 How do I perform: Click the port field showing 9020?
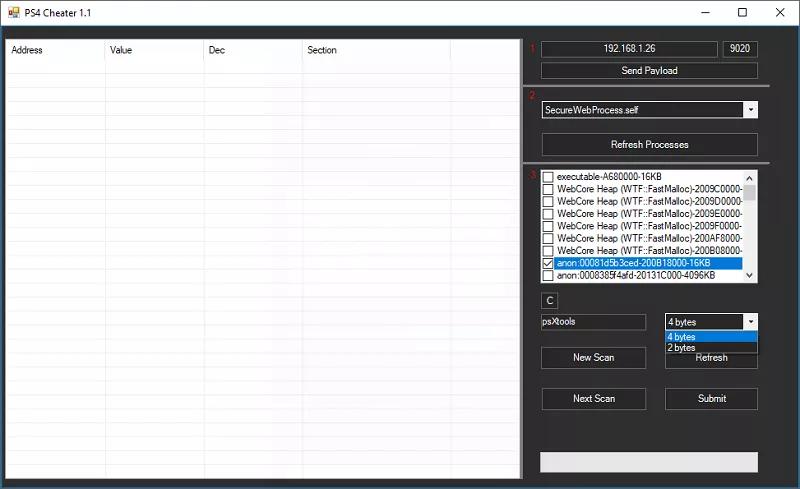(x=740, y=49)
